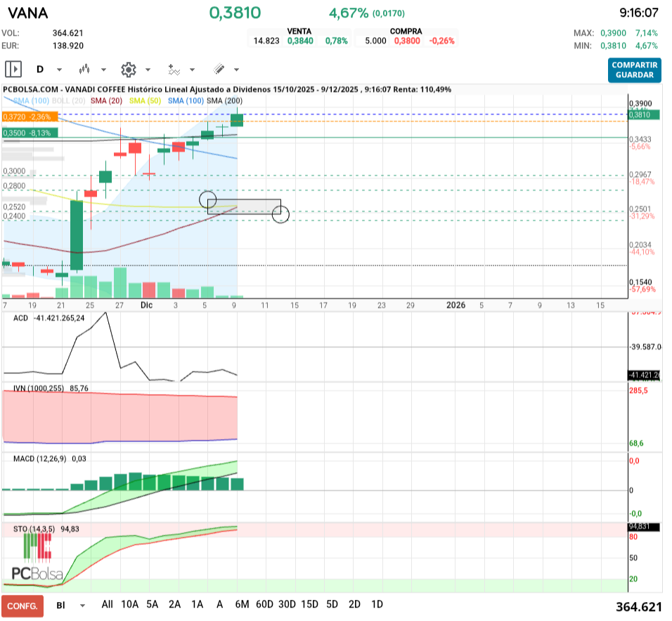This screenshot has width=672, height=621.
Task: Click the rectangle drawing on the chart
Action: tap(244, 207)
